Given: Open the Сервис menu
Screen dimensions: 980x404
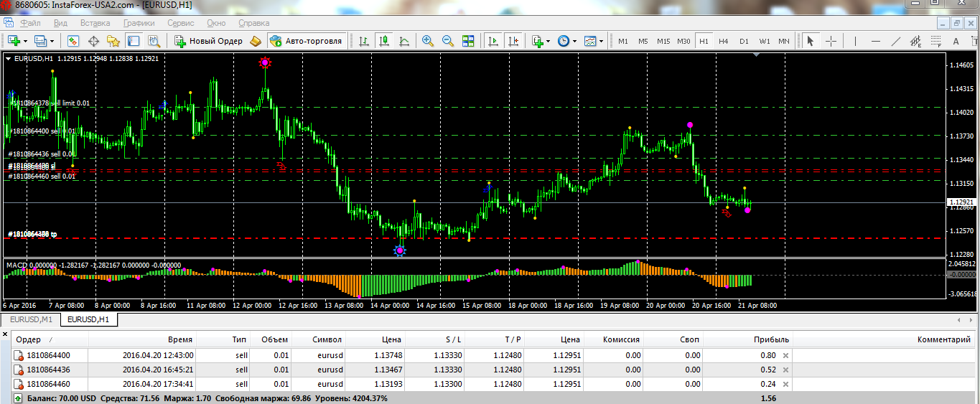Looking at the screenshot, I should click(x=180, y=23).
